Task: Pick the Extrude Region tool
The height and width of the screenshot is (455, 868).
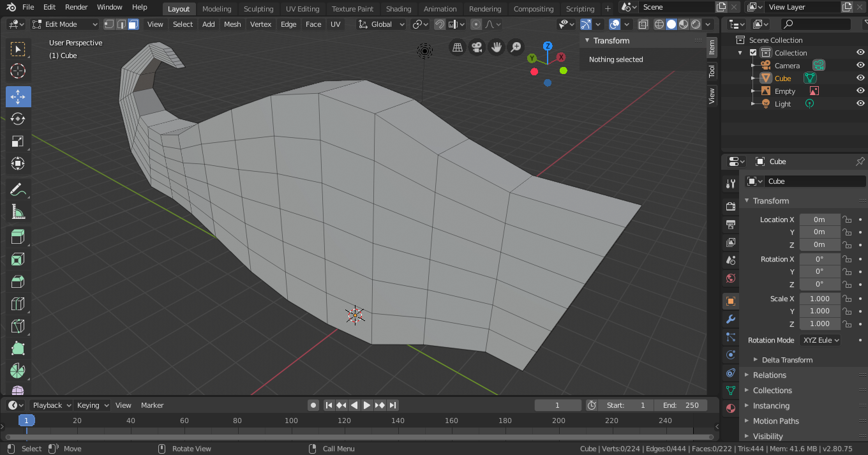Action: pos(18,237)
